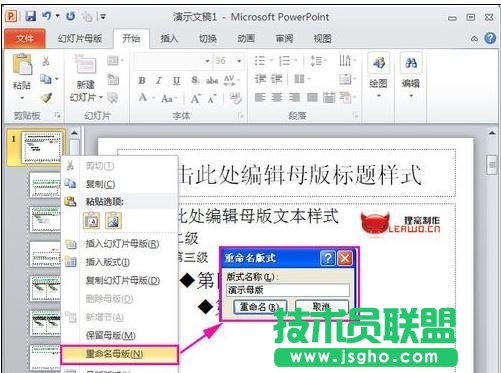Switch to the 插入 ribbon tab
This screenshot has width=501, height=373.
pyautogui.click(x=169, y=39)
